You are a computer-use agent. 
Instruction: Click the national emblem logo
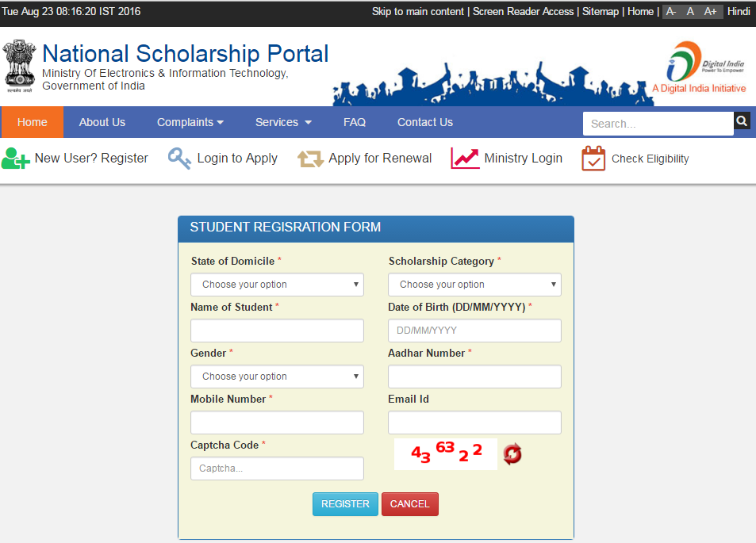(x=19, y=66)
